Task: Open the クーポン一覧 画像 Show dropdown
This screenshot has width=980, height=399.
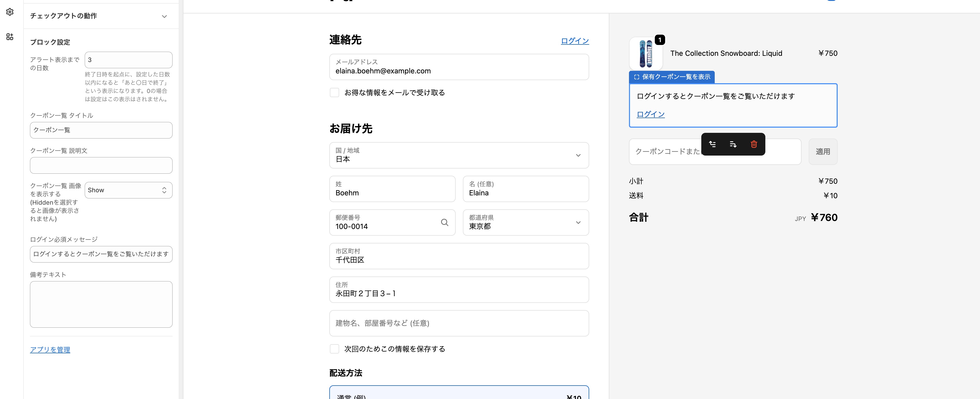Action: 128,190
